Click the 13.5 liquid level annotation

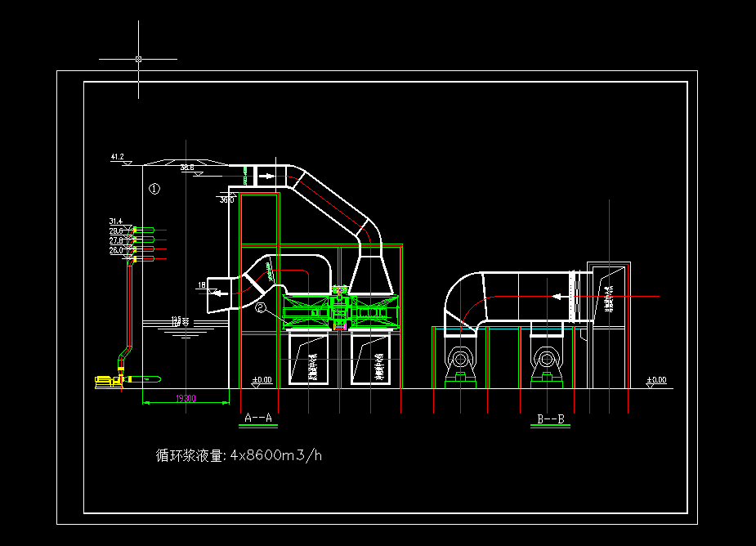click(177, 320)
